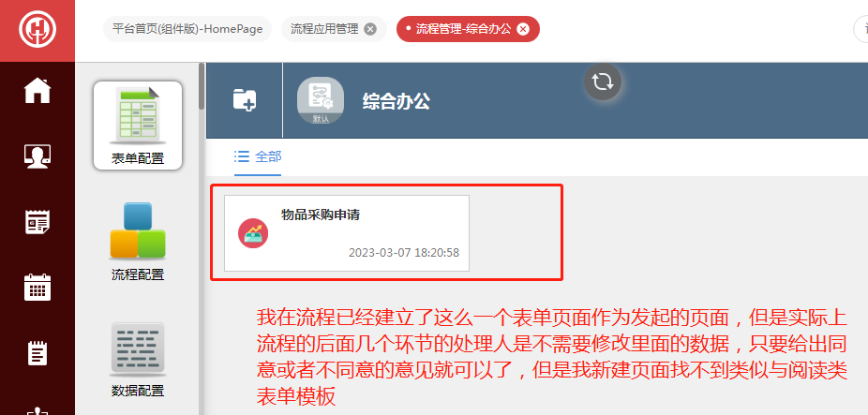The width and height of the screenshot is (868, 415).
Task: Close the 流程管理-综合办公 tab
Action: point(522,29)
